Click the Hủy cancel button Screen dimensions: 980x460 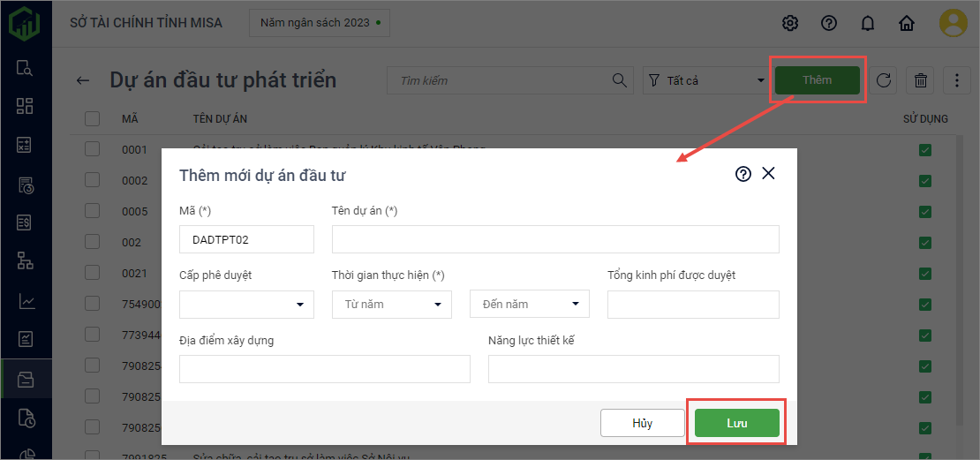pyautogui.click(x=642, y=423)
